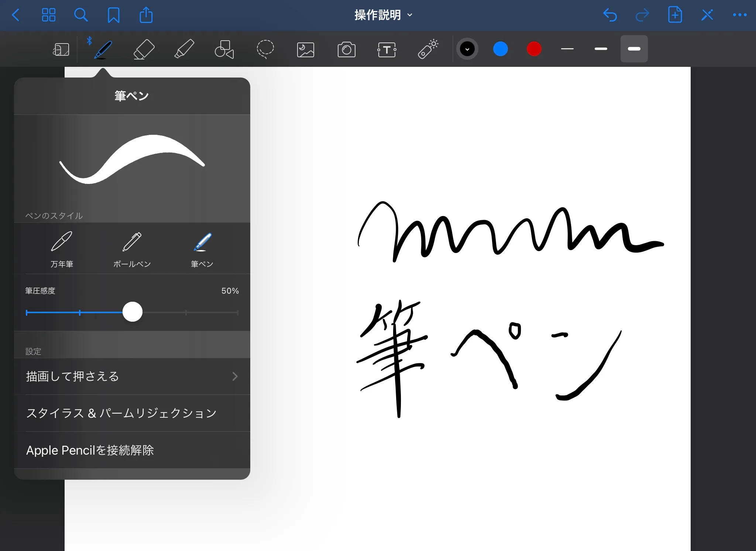Expand 描画して押さえる settings row
The image size is (756, 551).
[x=132, y=376]
